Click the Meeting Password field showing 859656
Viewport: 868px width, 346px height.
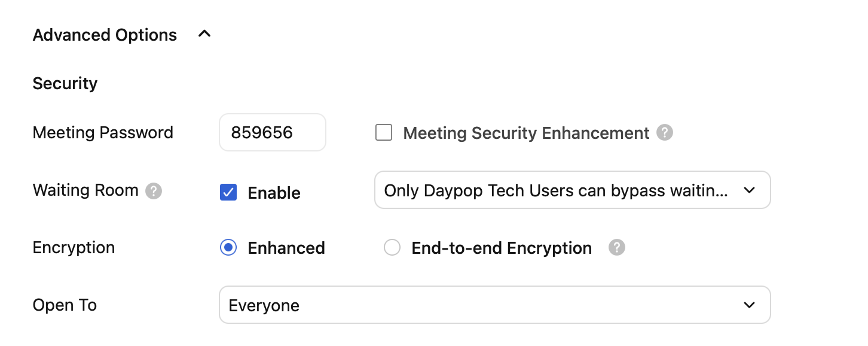pyautogui.click(x=272, y=132)
